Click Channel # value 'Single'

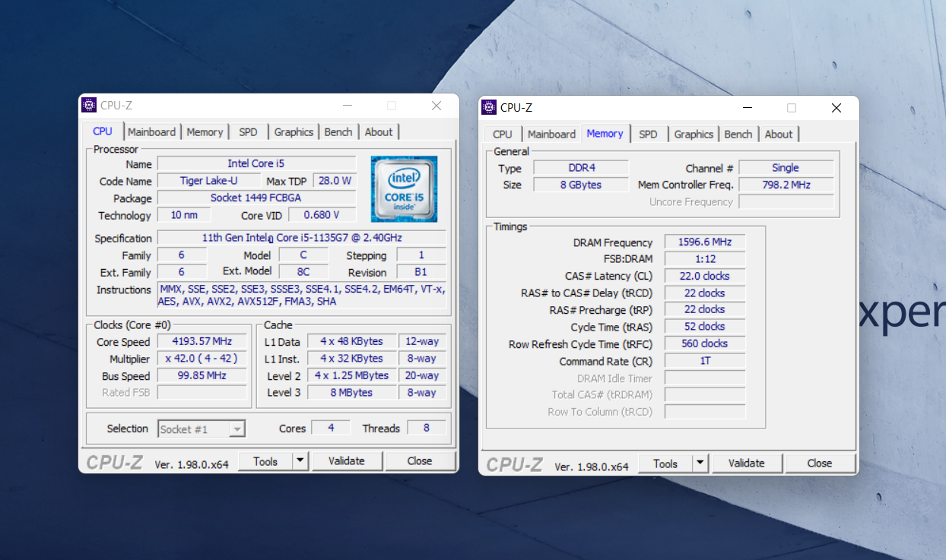[x=786, y=168]
